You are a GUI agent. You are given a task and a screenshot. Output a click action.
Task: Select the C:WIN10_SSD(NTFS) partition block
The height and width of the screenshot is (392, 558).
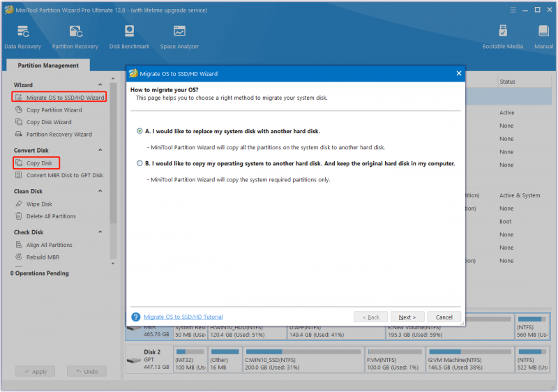[303, 359]
